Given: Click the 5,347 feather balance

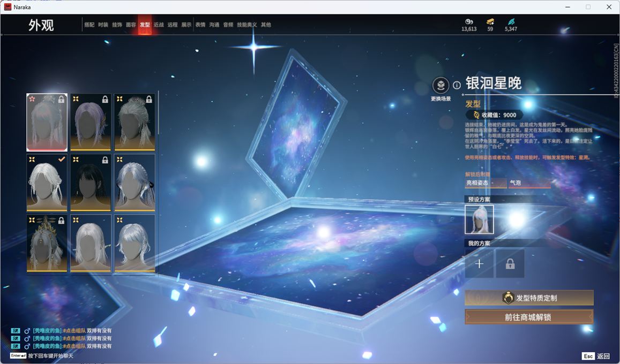Looking at the screenshot, I should [x=511, y=29].
